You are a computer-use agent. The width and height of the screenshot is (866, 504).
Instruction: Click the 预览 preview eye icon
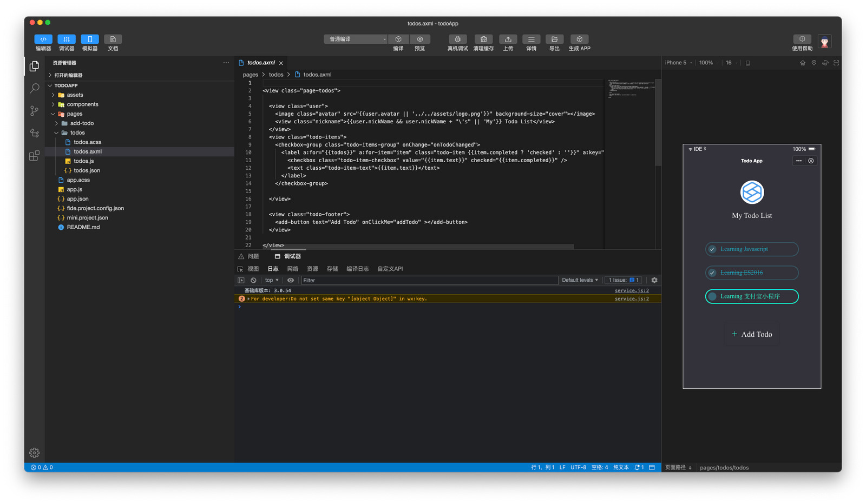tap(420, 39)
